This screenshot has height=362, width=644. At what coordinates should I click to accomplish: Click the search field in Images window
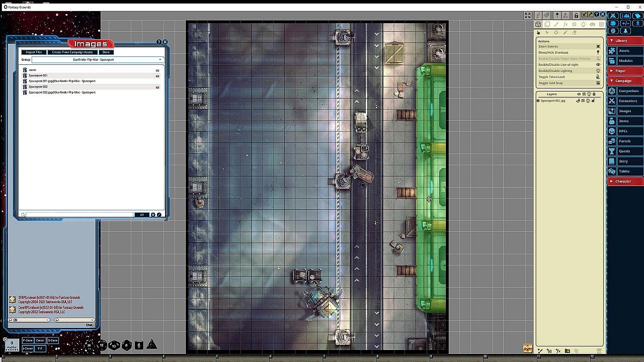(x=80, y=215)
